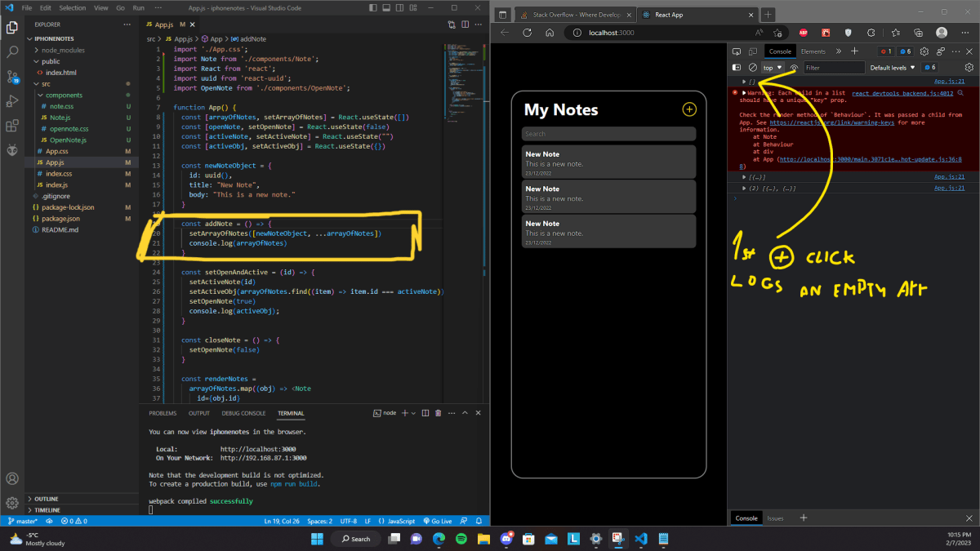Click the Search field in My Notes

tap(608, 134)
